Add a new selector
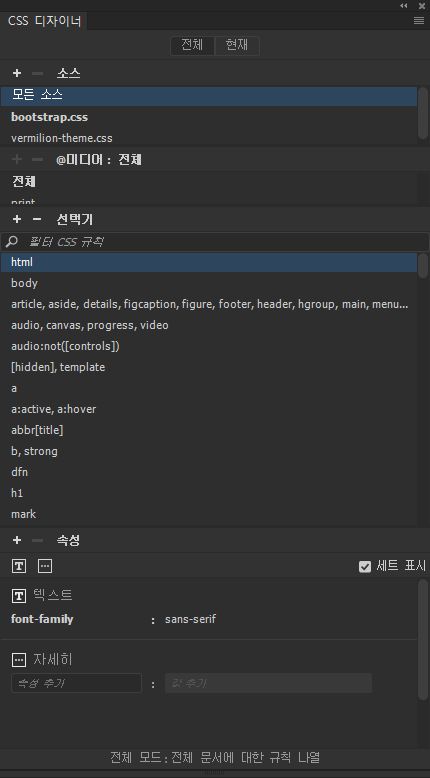The height and width of the screenshot is (778, 430). coord(17,219)
